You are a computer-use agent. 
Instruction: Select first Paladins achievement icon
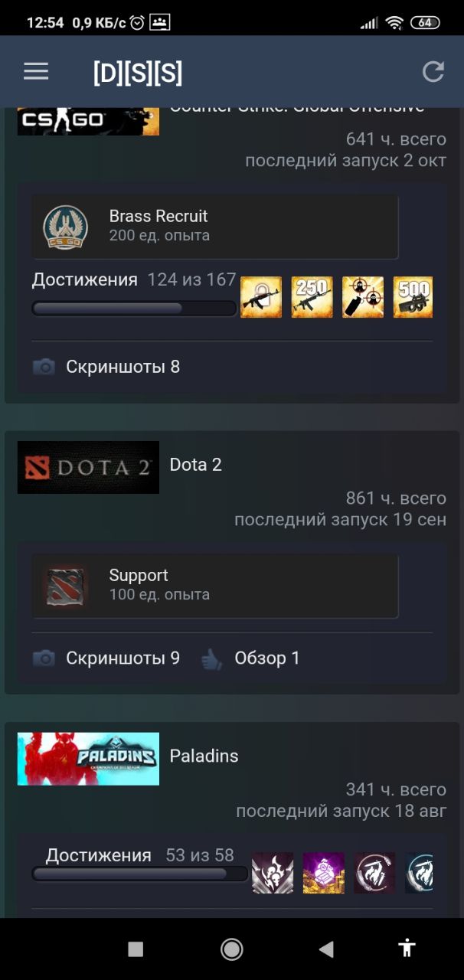[273, 873]
